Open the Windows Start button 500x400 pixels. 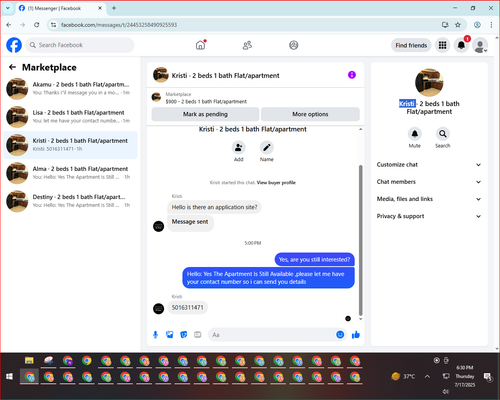[9, 377]
